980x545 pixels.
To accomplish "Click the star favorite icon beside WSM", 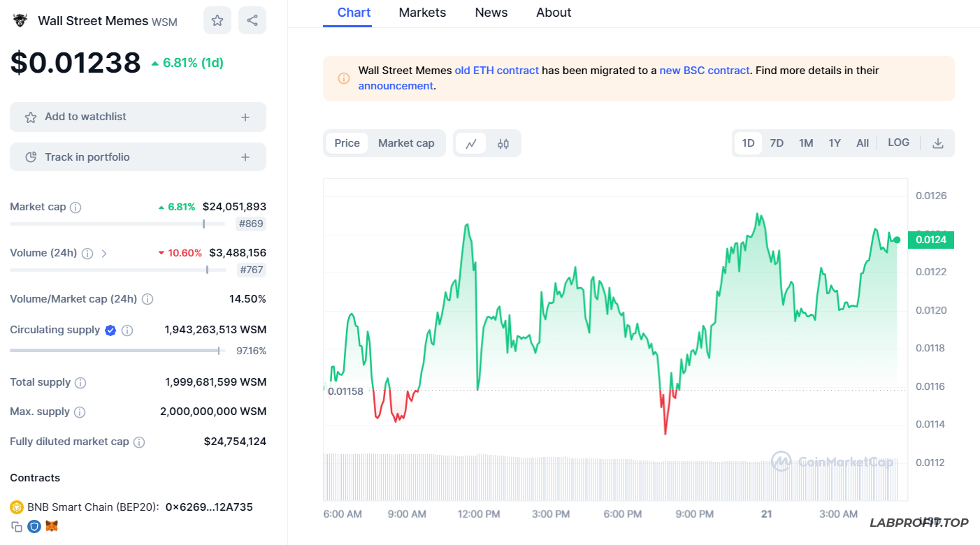I will pos(217,20).
